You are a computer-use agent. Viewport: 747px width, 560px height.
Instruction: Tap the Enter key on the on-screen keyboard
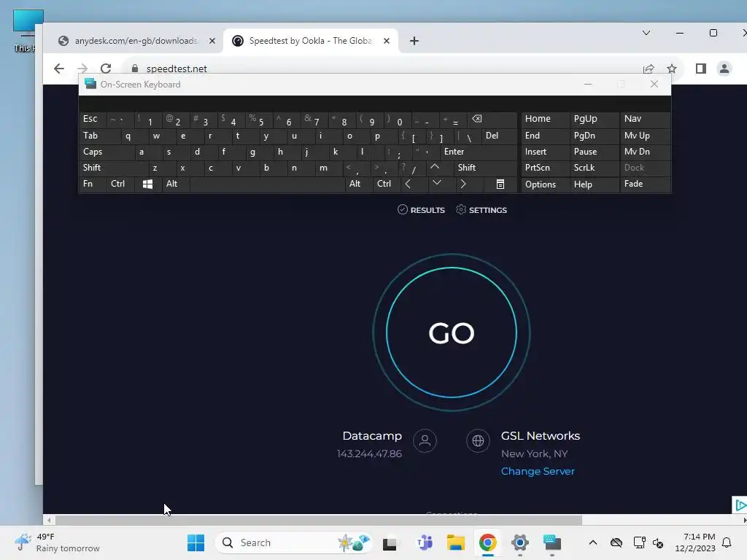point(479,152)
